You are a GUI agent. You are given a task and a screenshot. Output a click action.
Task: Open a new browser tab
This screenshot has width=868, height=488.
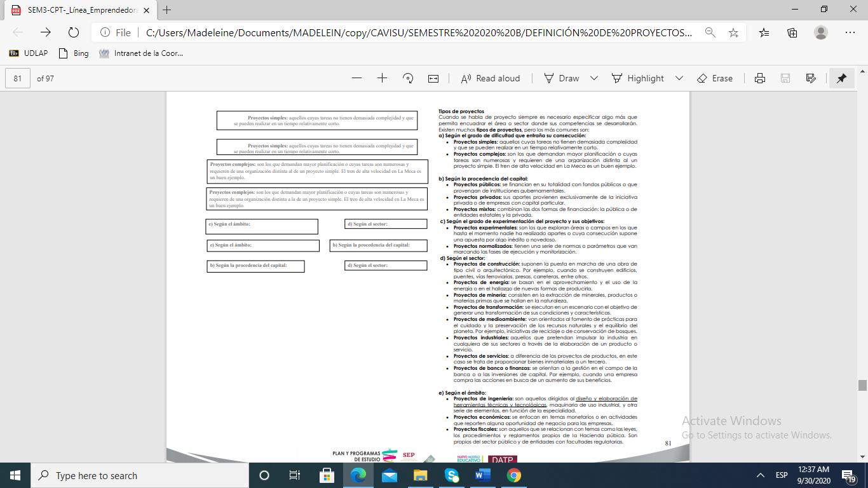click(x=166, y=10)
